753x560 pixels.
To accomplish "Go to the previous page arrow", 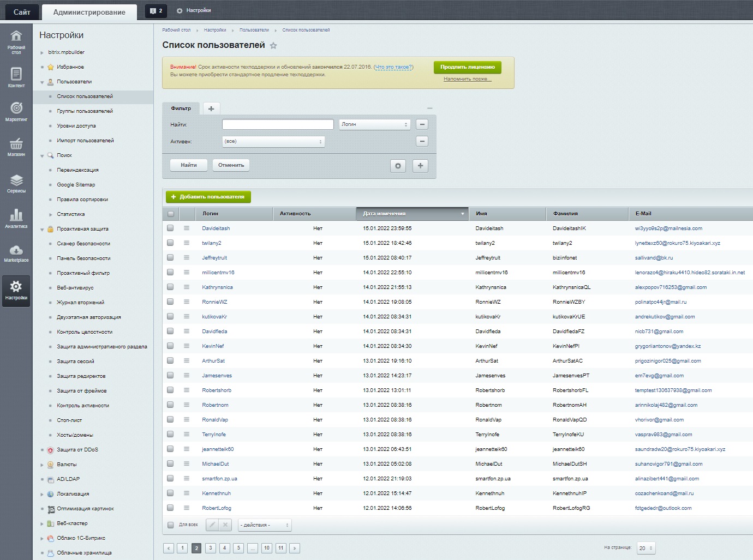I will (169, 548).
